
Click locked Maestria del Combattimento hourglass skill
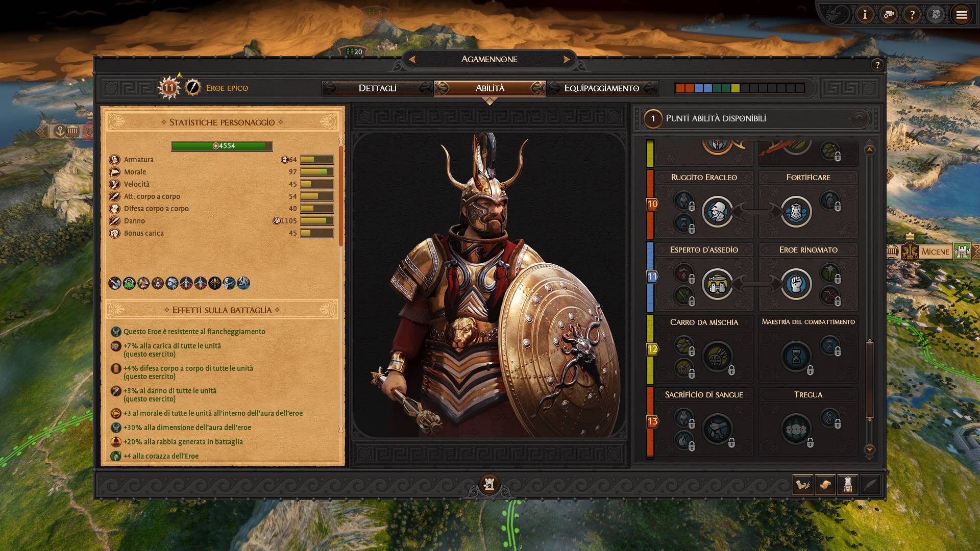[796, 357]
